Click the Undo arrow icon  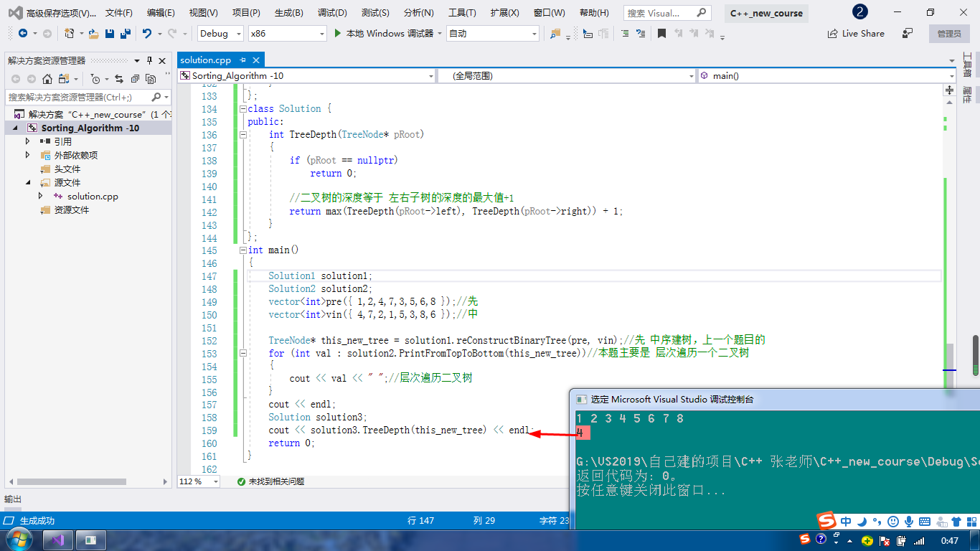(146, 34)
